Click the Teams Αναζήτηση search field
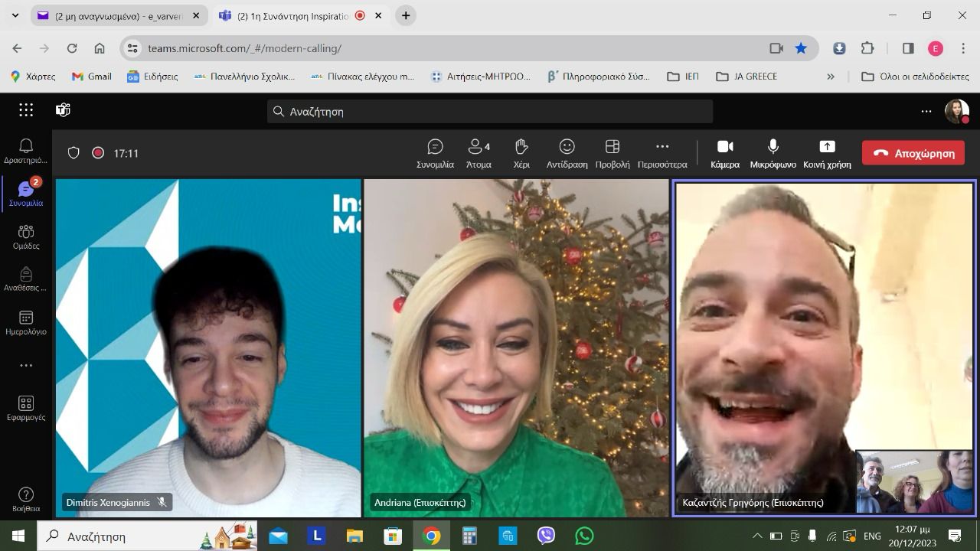The height and width of the screenshot is (551, 980). click(x=490, y=112)
